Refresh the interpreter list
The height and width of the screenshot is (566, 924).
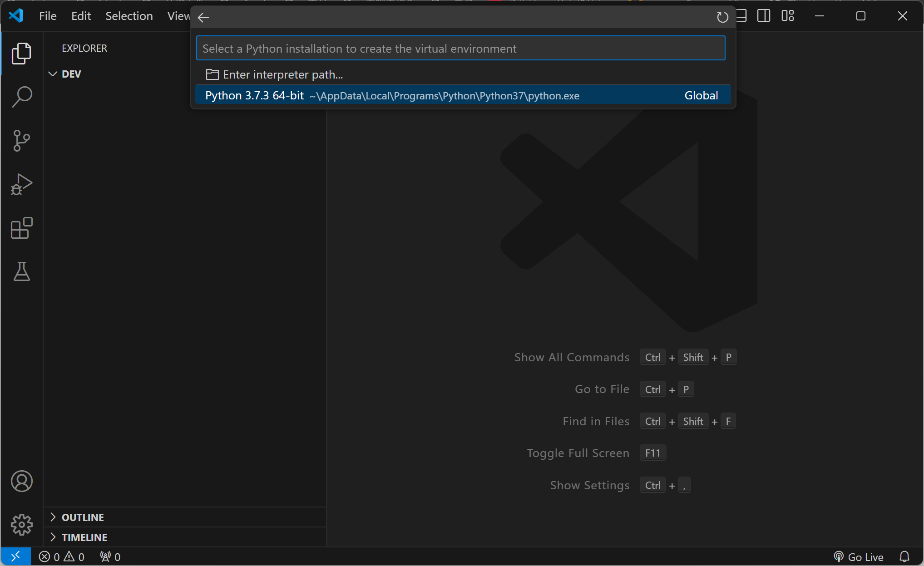(722, 17)
